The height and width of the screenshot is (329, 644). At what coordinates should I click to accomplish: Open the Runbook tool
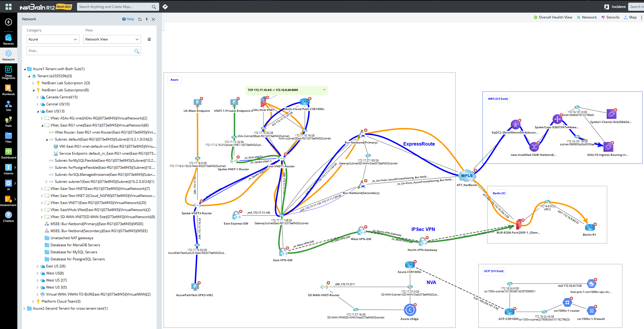point(9,90)
